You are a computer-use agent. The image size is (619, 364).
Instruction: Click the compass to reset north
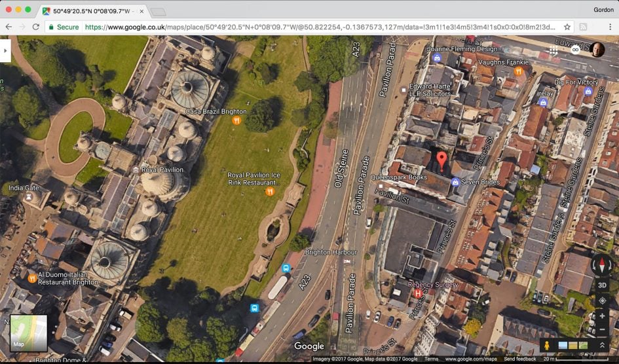coord(601,264)
